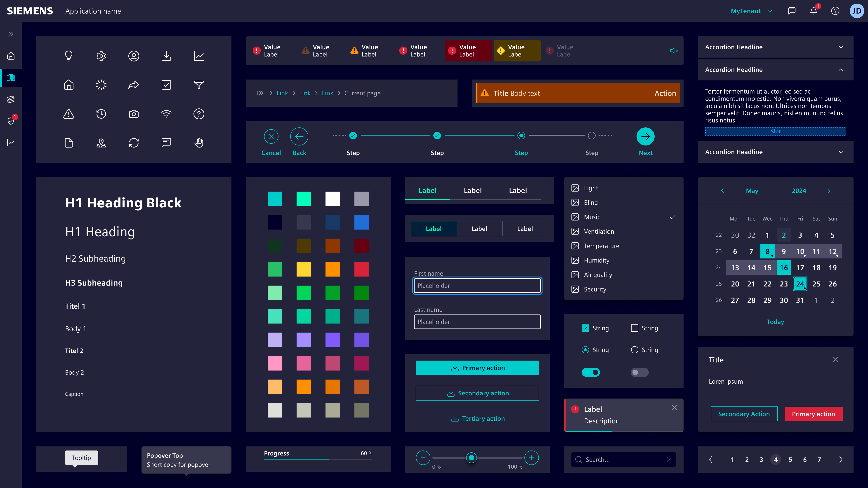Select the filter icon in the icon grid
Image resolution: width=868 pixels, height=488 pixels.
(x=199, y=85)
